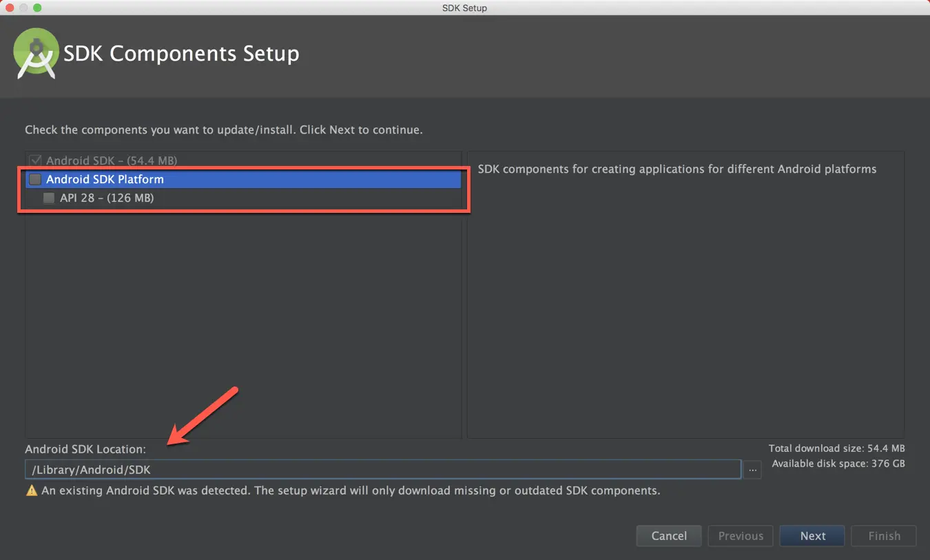
Task: Click the Android Studio logo icon
Action: click(36, 53)
